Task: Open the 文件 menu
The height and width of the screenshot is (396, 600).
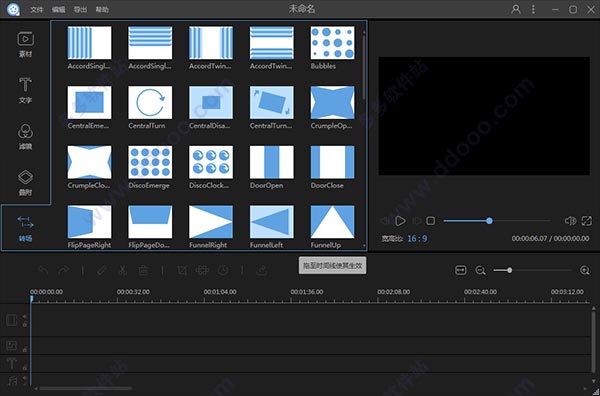Action: click(x=37, y=10)
